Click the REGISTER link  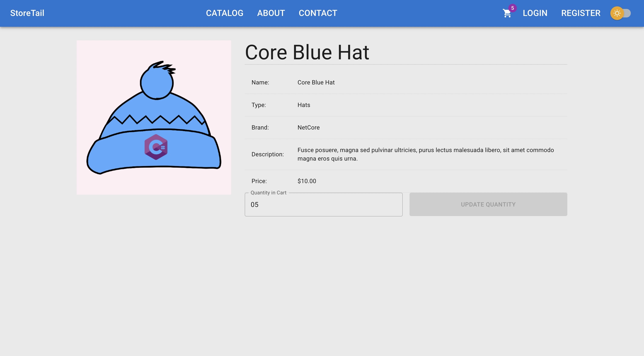click(x=581, y=13)
